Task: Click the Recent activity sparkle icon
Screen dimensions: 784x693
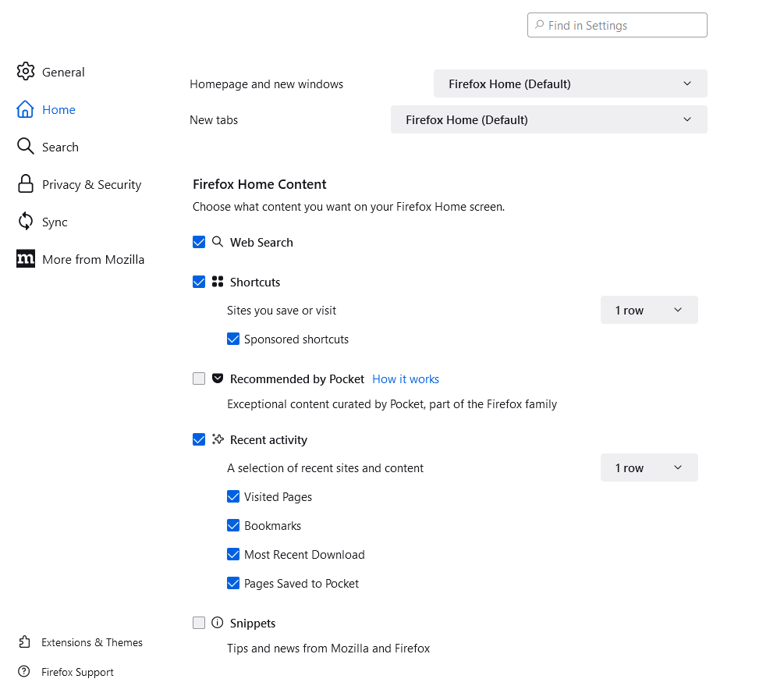Action: point(218,439)
